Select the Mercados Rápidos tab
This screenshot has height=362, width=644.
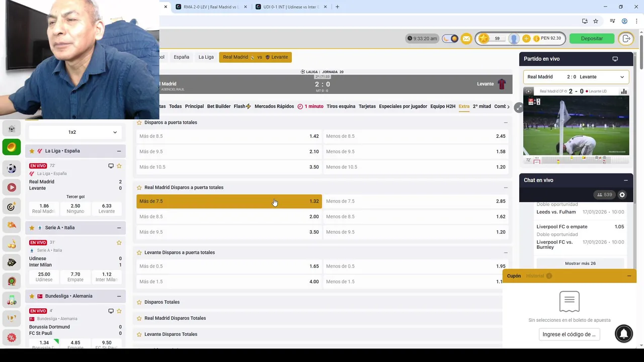point(274,107)
